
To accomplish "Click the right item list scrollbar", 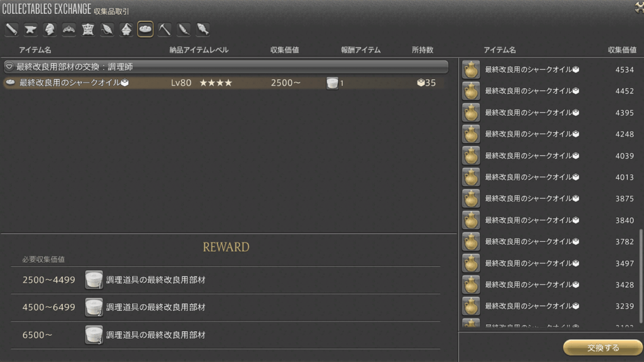I will [641, 276].
